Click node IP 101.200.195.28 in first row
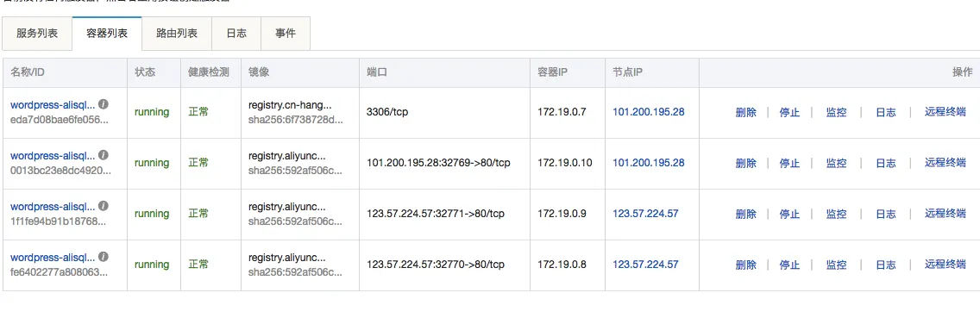 tap(648, 112)
